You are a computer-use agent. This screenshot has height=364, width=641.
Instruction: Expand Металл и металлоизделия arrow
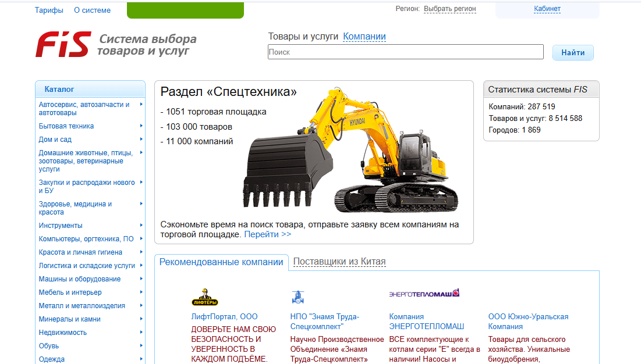click(x=141, y=305)
